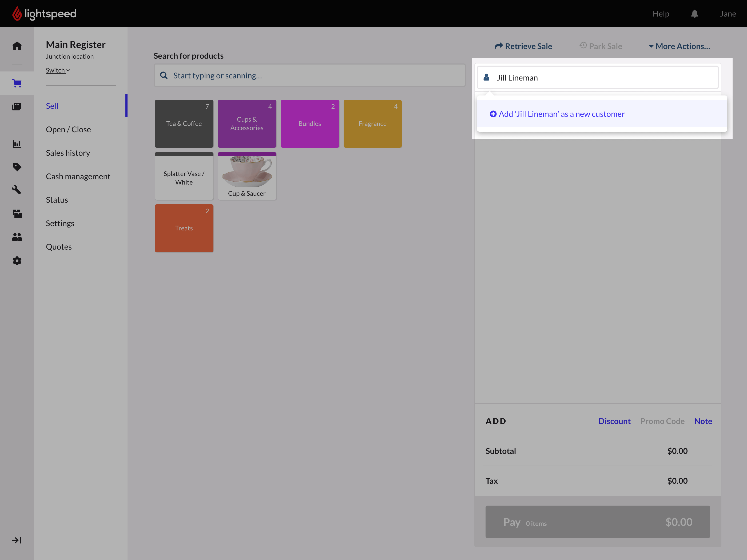
Task: Click the shopping cart sell icon
Action: pyautogui.click(x=17, y=83)
